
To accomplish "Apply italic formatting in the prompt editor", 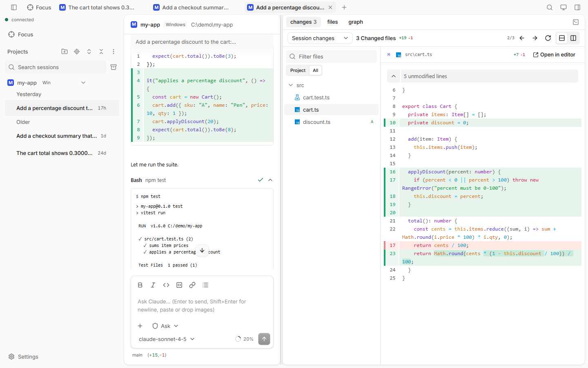I will [153, 285].
